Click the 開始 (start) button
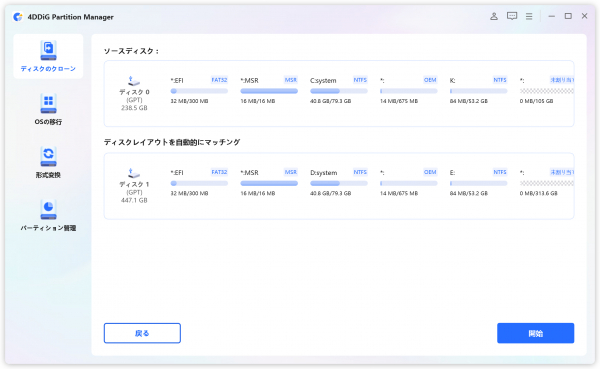 pos(535,333)
